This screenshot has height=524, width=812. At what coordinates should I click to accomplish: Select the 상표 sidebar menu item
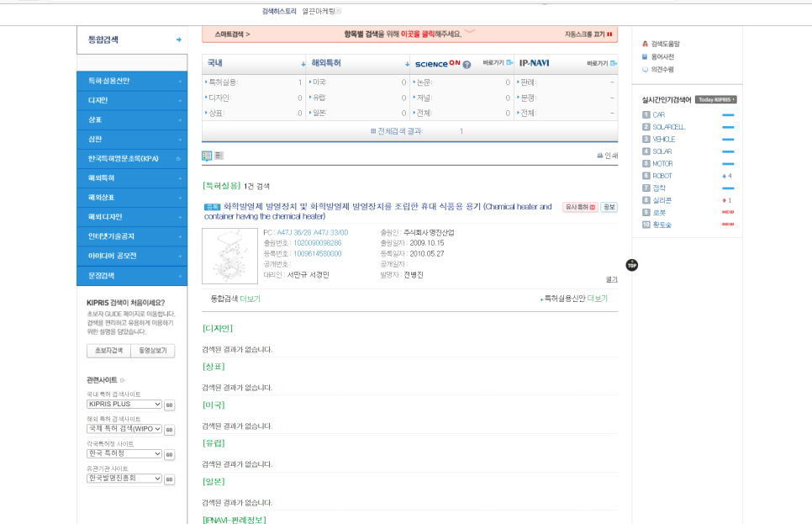pyautogui.click(x=131, y=119)
